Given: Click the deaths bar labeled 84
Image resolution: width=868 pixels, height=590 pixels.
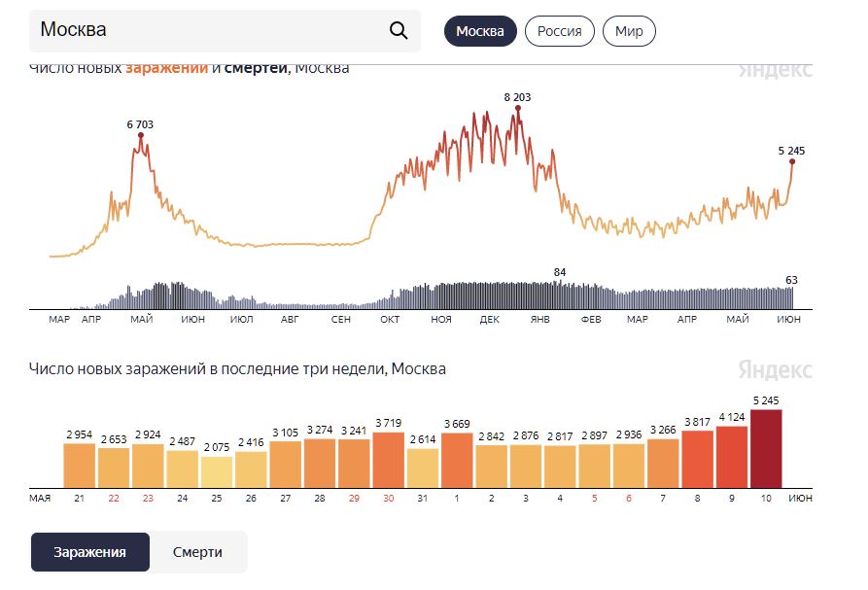Looking at the screenshot, I should (560, 295).
